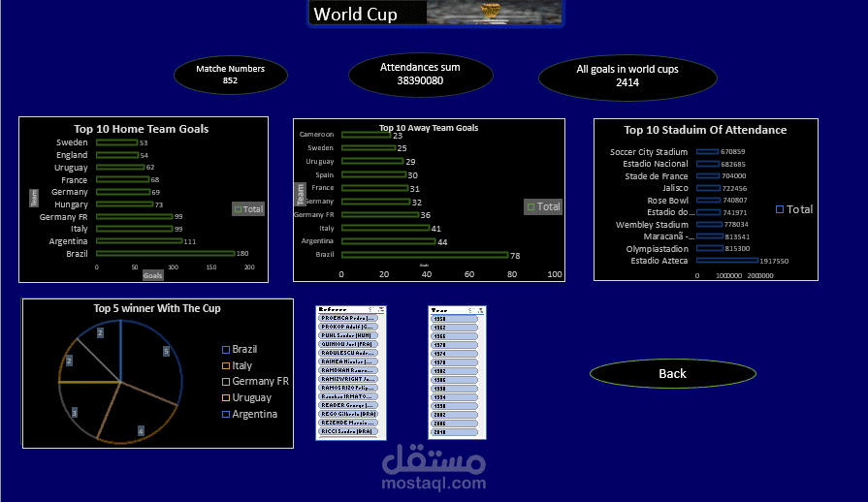868x502 pixels.
Task: Click the Back button
Action: (x=673, y=374)
